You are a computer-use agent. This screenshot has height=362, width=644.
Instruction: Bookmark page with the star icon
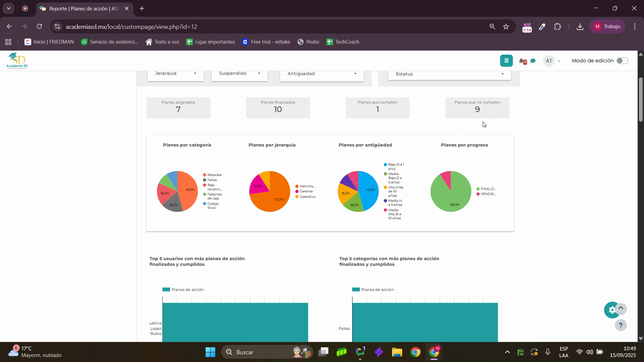(x=506, y=26)
